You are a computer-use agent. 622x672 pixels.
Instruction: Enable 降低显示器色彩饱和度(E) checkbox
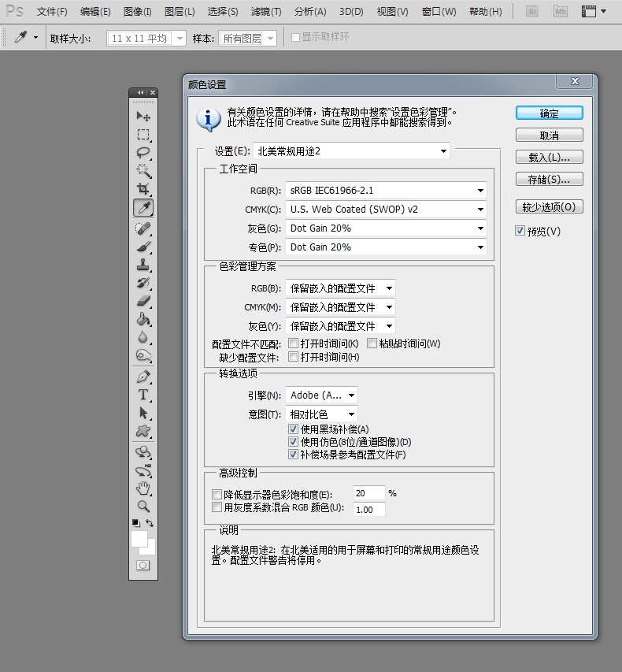[217, 495]
